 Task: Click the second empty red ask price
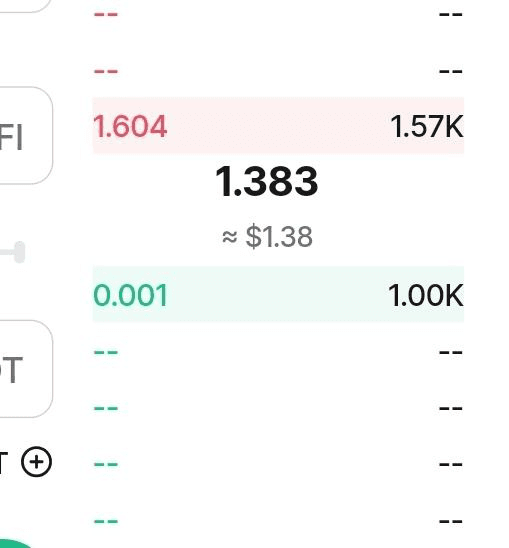click(106, 71)
